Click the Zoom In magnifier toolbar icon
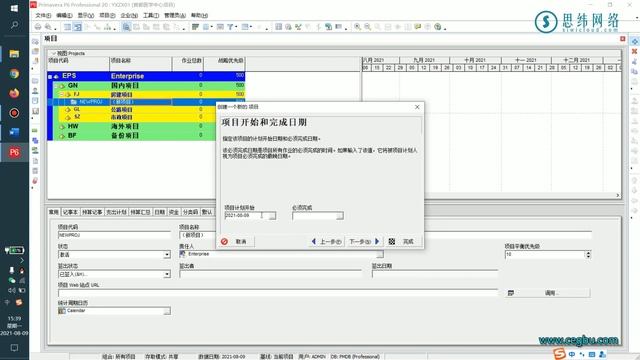This screenshot has width=640, height=360. 358,27
